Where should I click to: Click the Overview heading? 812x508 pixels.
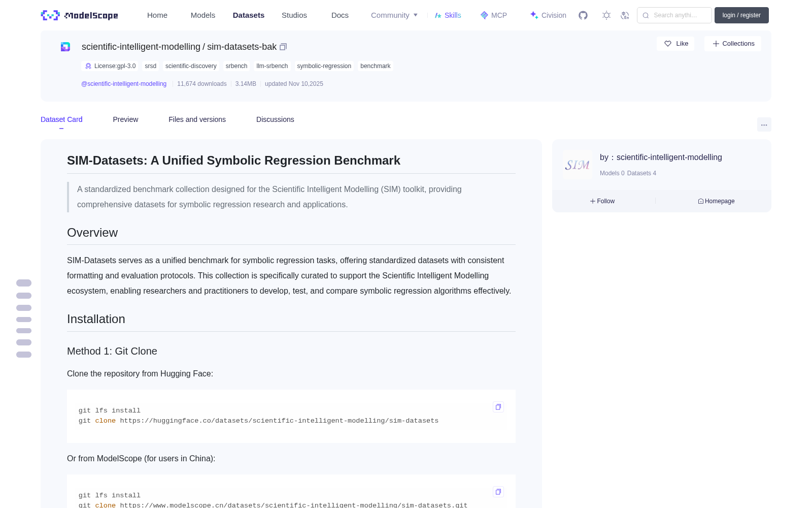[x=92, y=233]
